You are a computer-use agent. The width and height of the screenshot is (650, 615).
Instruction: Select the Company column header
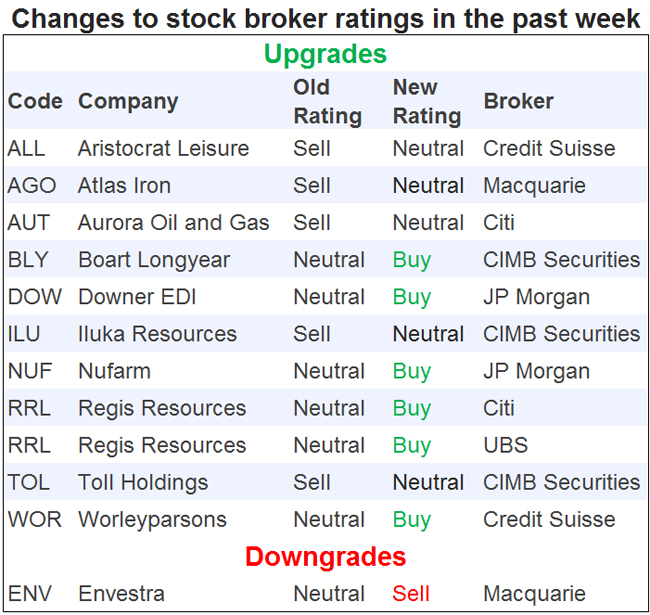coord(128,101)
